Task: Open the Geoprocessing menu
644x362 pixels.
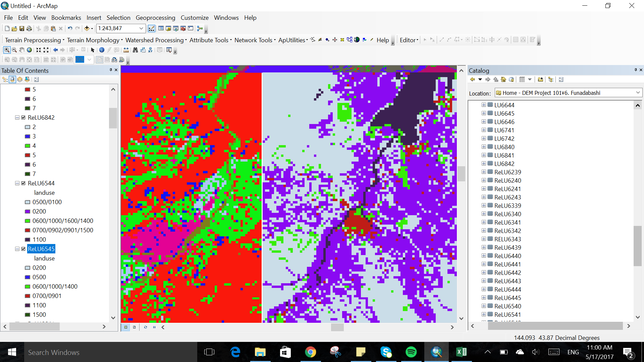Action: [155, 18]
